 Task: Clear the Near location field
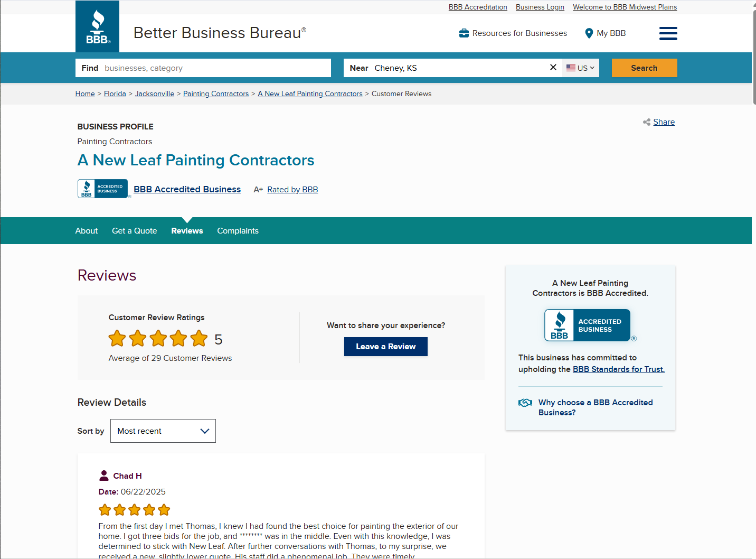pyautogui.click(x=553, y=67)
